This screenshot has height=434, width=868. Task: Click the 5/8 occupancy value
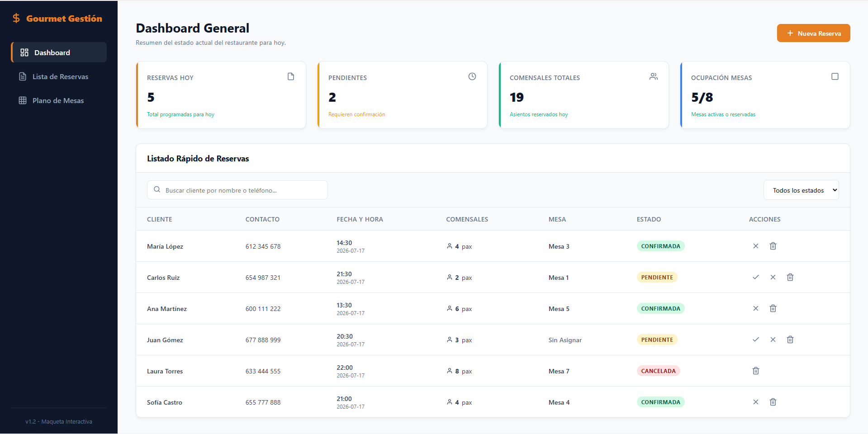[702, 97]
